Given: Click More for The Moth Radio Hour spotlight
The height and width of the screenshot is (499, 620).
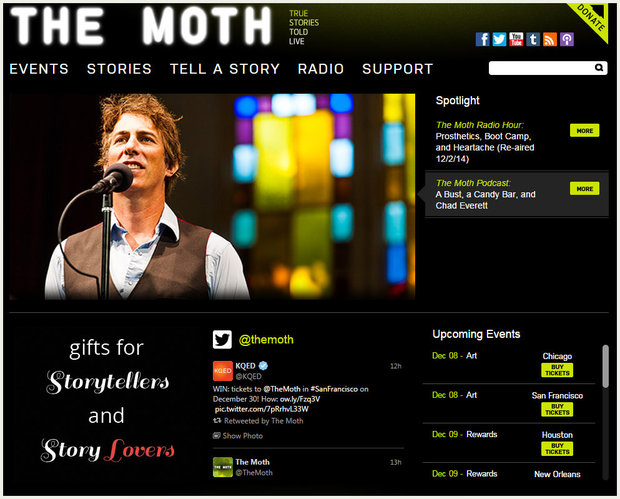Looking at the screenshot, I should tap(584, 130).
